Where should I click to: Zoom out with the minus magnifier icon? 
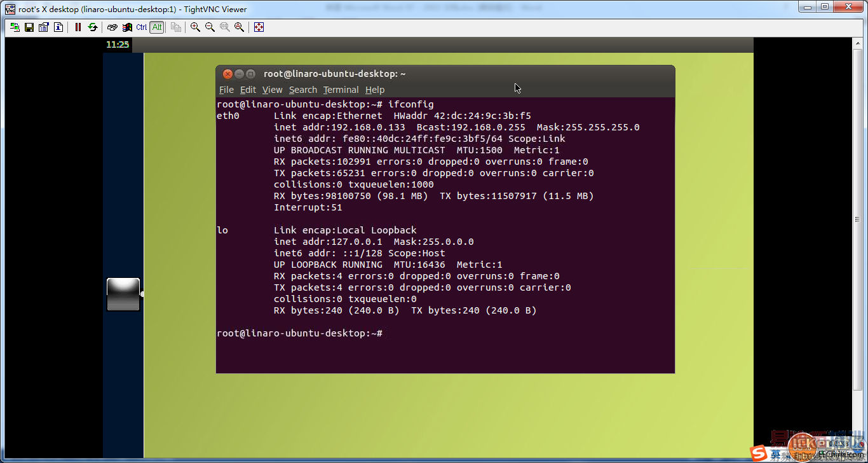pos(210,27)
